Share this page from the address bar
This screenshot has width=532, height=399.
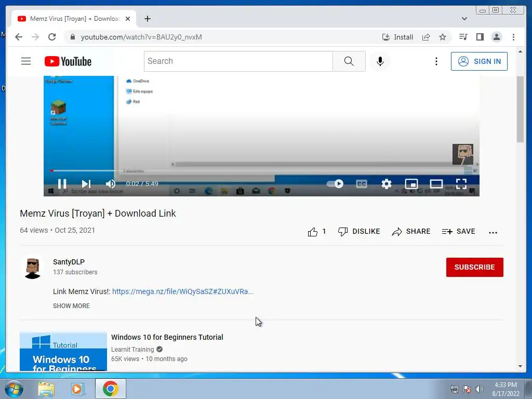[x=426, y=37]
